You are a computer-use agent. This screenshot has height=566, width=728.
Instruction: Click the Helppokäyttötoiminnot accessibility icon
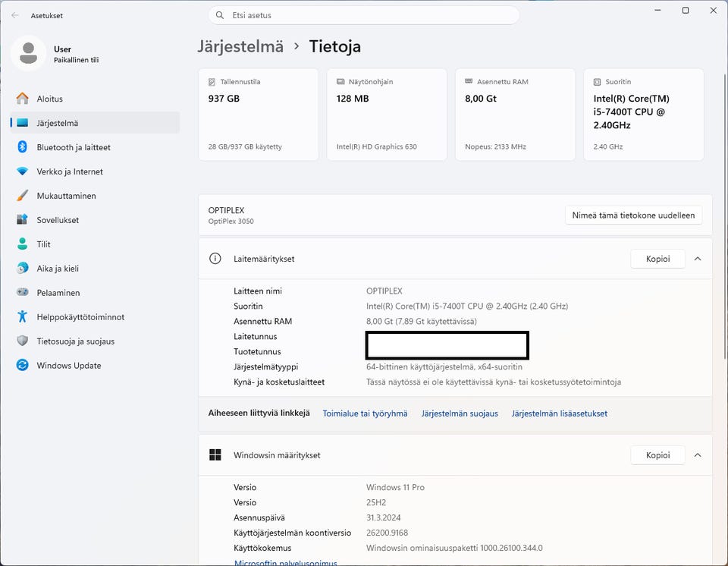(22, 316)
